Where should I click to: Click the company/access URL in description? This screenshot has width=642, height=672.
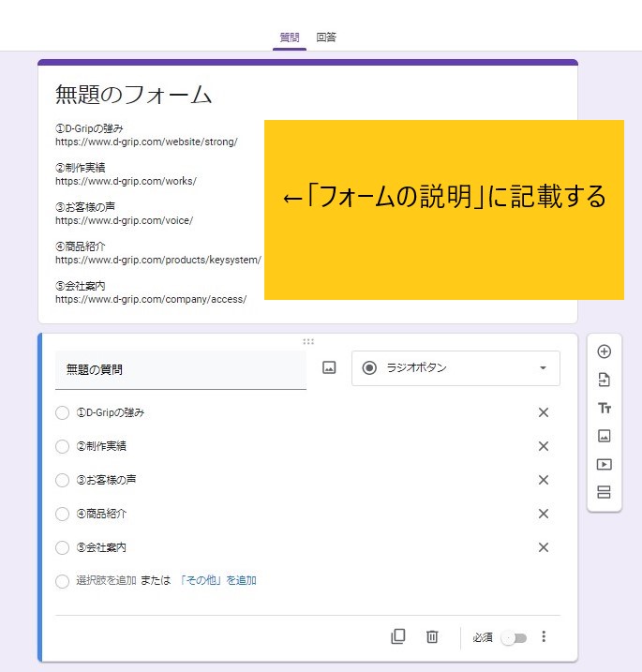click(x=151, y=300)
